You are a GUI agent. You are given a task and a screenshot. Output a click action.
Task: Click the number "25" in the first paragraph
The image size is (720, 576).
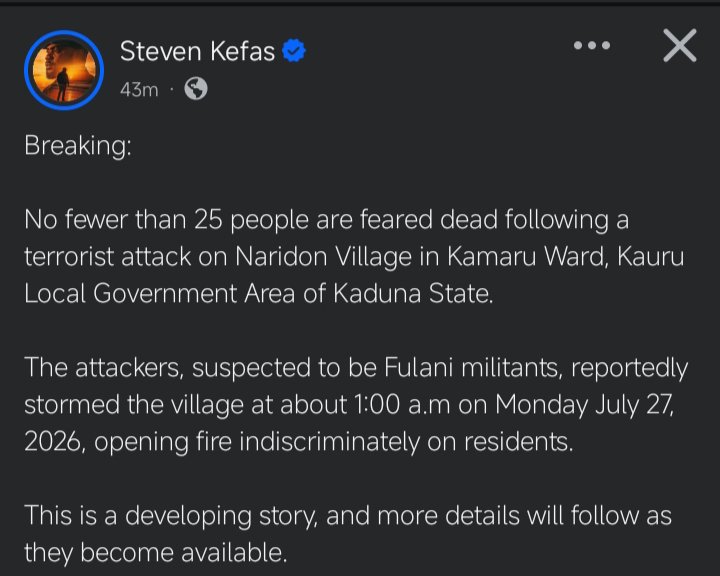208,220
